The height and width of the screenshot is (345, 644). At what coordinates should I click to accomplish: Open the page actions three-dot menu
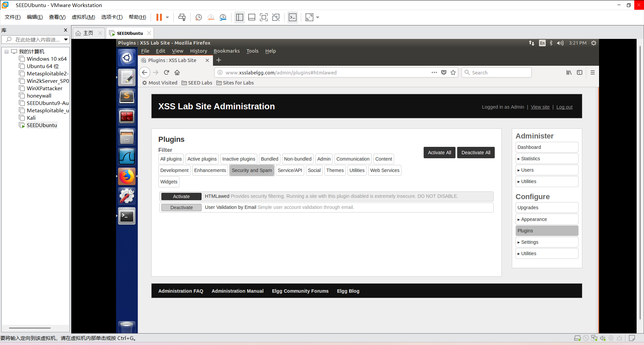point(434,72)
